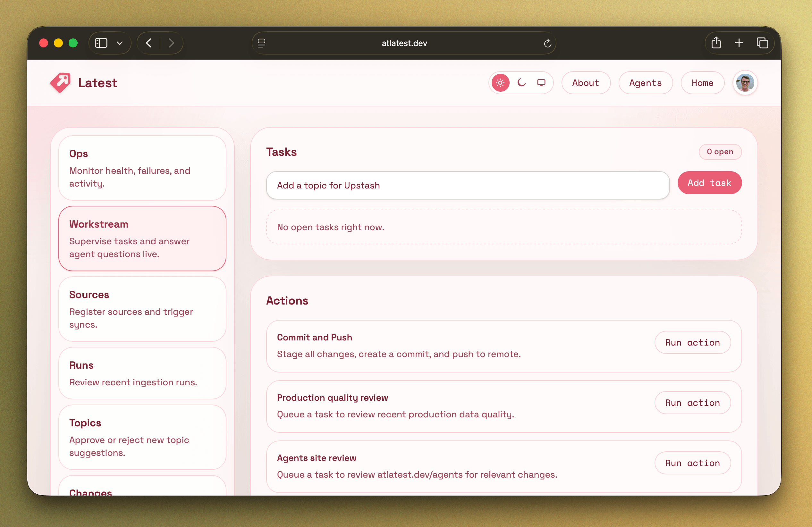Click the Latest logo icon
The image size is (812, 527).
tap(60, 83)
